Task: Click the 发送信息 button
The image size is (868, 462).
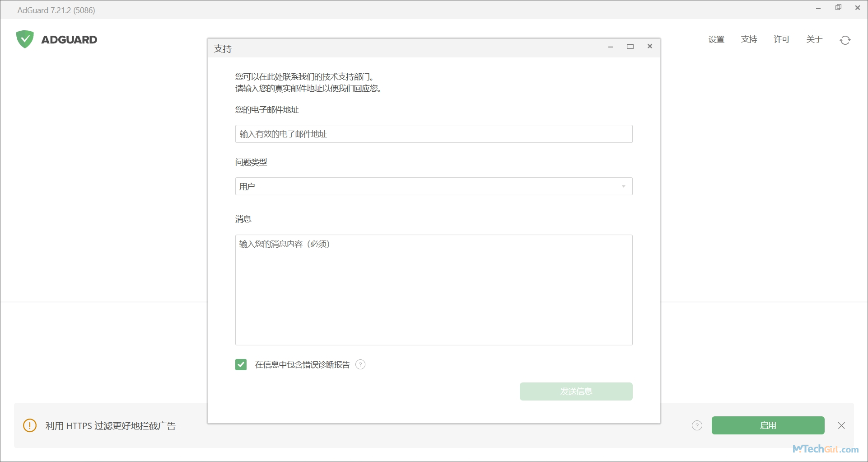Action: pos(576,391)
